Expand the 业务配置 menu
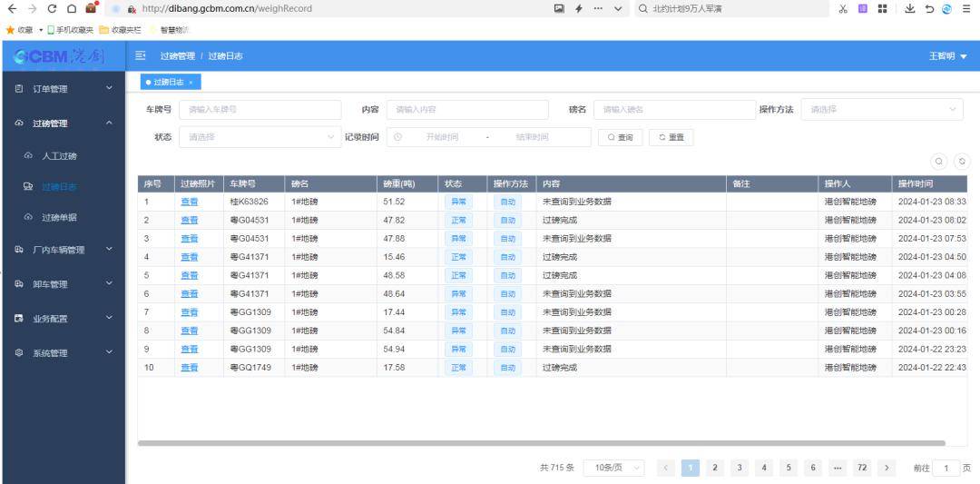980x484 pixels. [x=63, y=319]
